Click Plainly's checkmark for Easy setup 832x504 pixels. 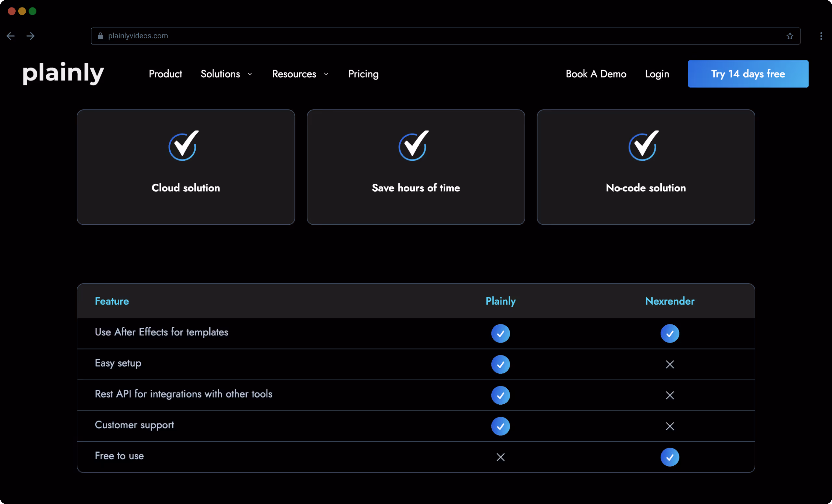click(500, 364)
